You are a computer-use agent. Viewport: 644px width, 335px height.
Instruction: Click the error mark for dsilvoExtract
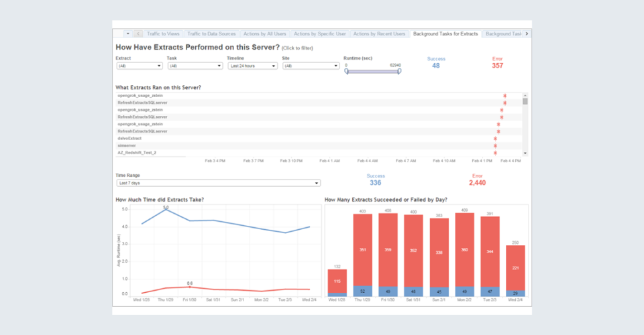coord(495,138)
